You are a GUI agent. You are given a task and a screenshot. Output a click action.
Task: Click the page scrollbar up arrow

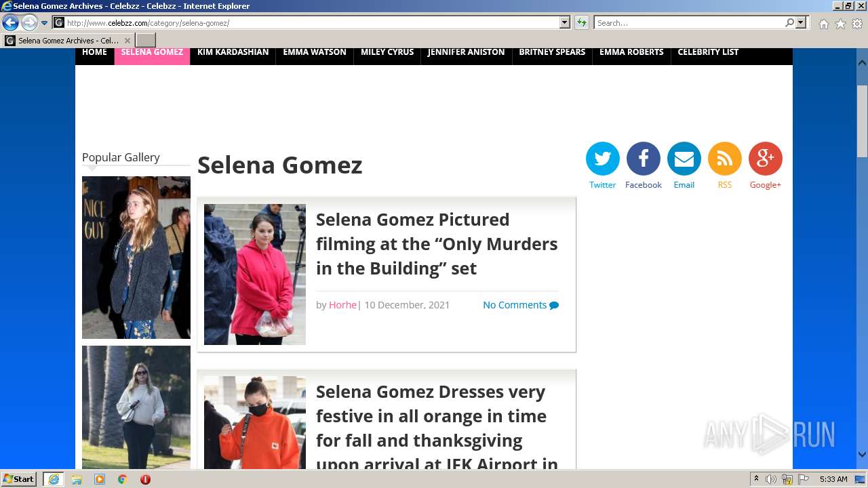click(x=862, y=62)
